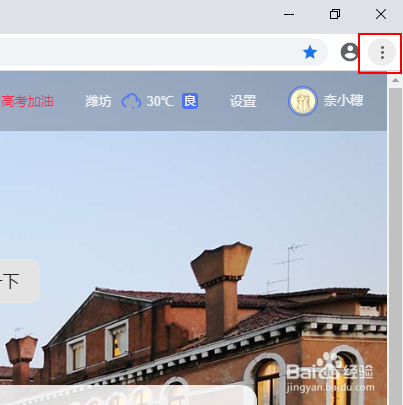The height and width of the screenshot is (405, 403).
Task: Click the 30℃ temperature text
Action: click(160, 101)
